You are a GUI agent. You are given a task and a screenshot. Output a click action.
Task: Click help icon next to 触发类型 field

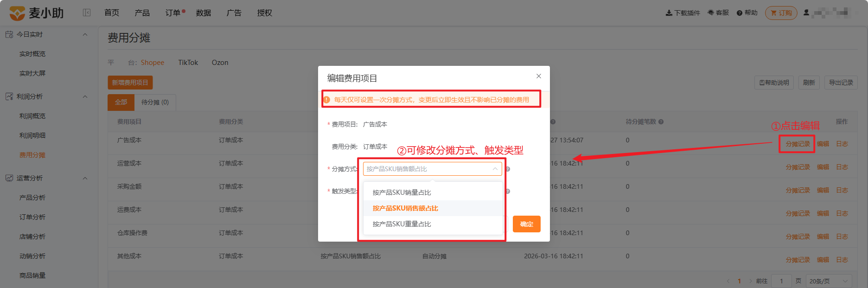click(508, 191)
